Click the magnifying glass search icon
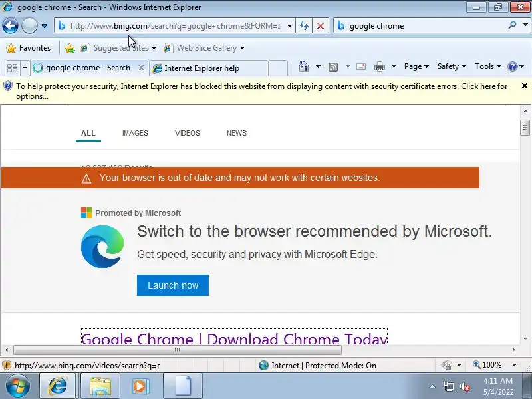The width and height of the screenshot is (532, 399). pyautogui.click(x=512, y=25)
